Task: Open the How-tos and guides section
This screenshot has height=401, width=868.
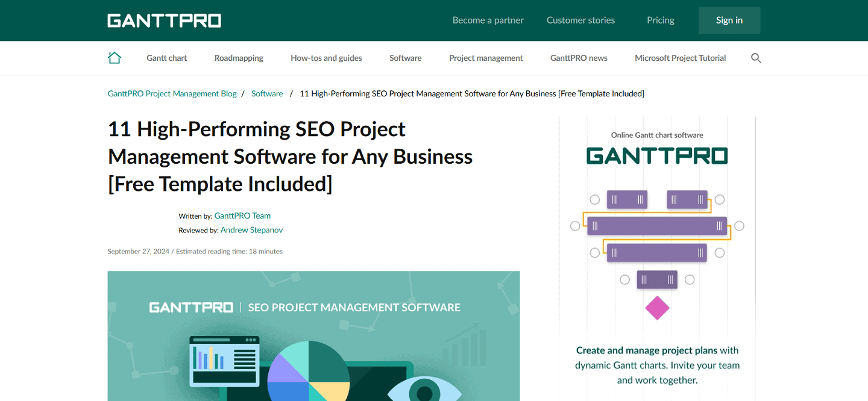Action: 326,58
